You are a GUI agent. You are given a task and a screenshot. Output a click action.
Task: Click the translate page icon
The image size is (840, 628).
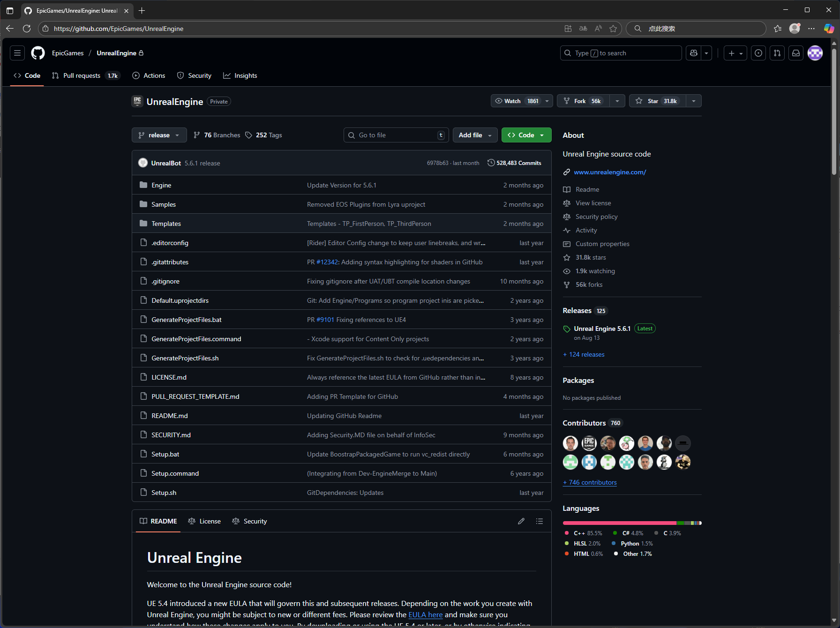(583, 29)
